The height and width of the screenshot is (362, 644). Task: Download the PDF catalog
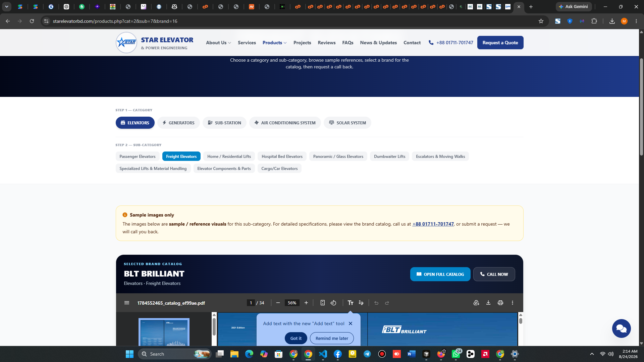click(x=488, y=303)
